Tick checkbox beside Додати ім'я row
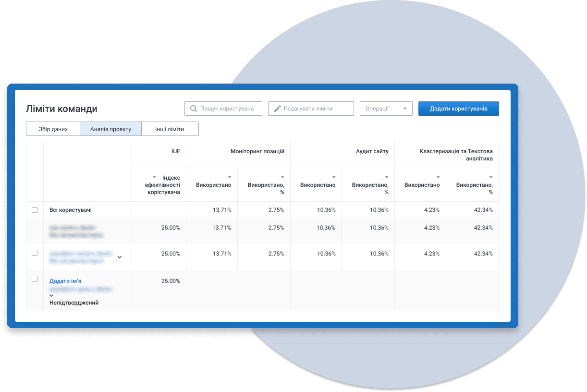 [35, 279]
